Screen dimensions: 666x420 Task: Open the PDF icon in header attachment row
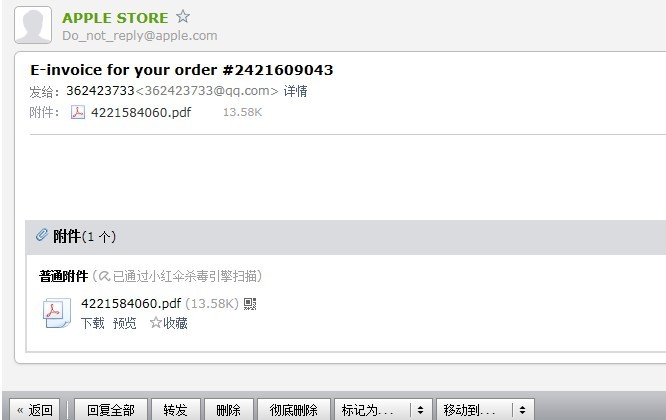coord(78,112)
